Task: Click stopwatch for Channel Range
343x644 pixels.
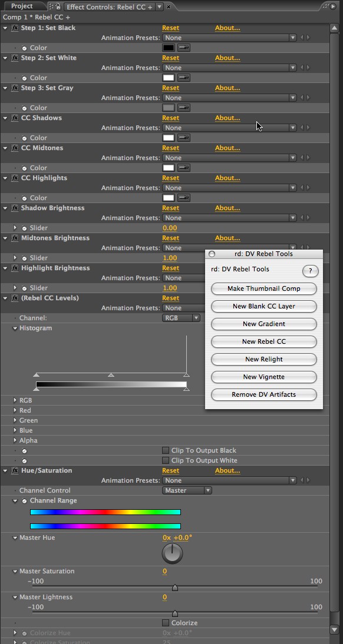Action: (x=24, y=501)
